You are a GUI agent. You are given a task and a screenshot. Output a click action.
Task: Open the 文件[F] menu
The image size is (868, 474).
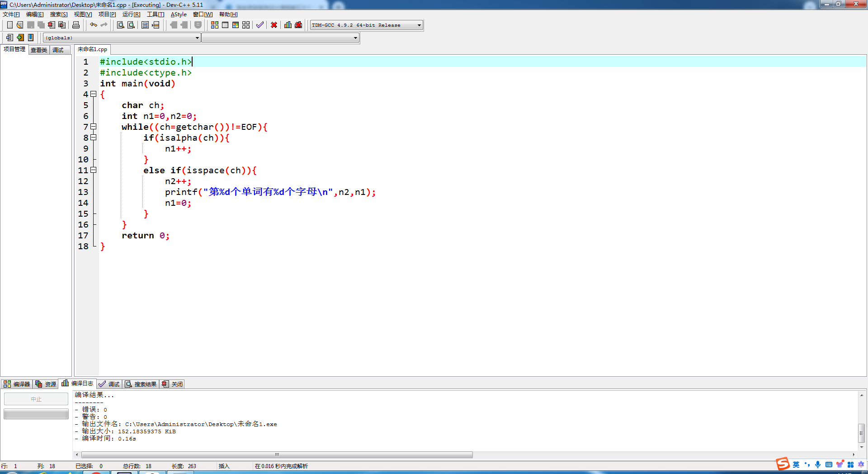[x=11, y=14]
